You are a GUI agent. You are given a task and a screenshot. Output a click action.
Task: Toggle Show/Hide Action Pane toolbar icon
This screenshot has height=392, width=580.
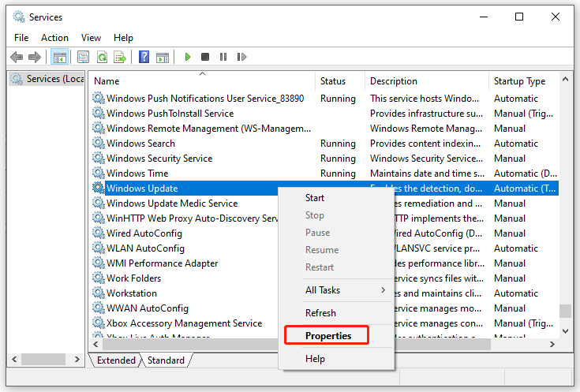[163, 57]
